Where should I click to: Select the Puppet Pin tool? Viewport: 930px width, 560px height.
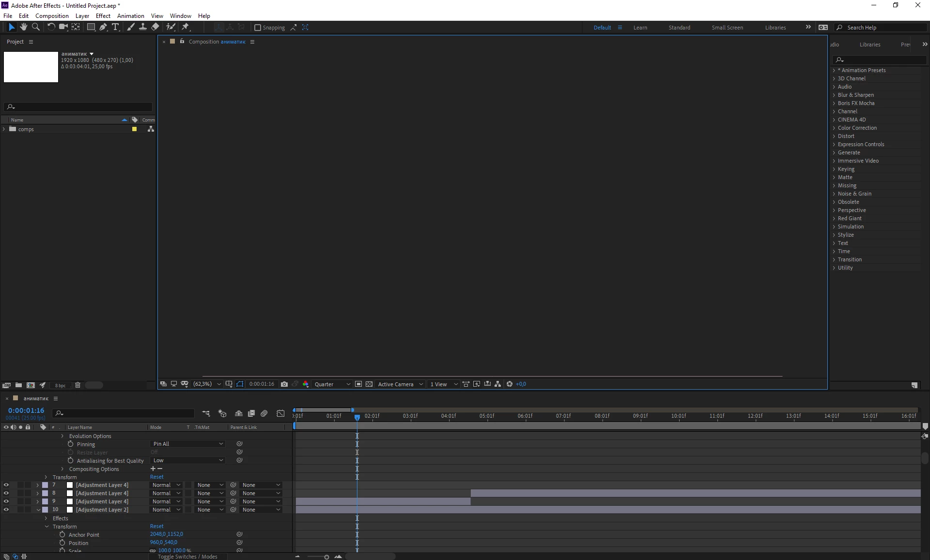(x=186, y=27)
